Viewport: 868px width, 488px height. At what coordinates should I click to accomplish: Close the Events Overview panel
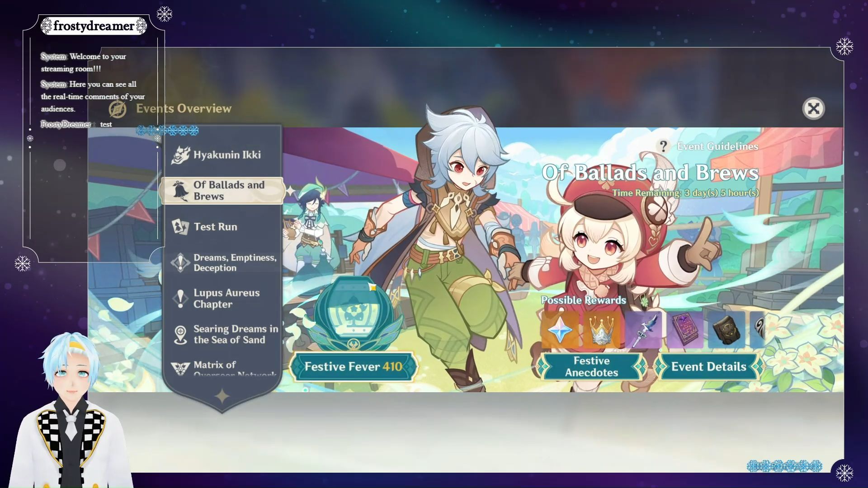(813, 108)
